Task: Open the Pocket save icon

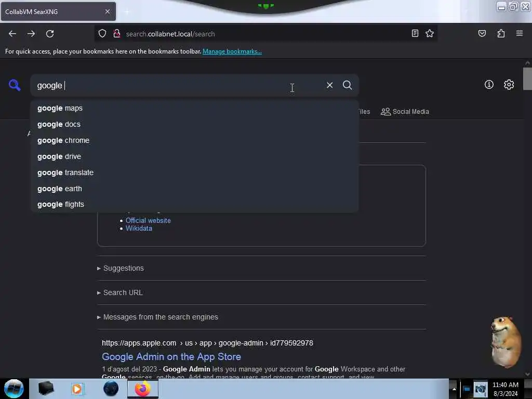Action: click(482, 33)
